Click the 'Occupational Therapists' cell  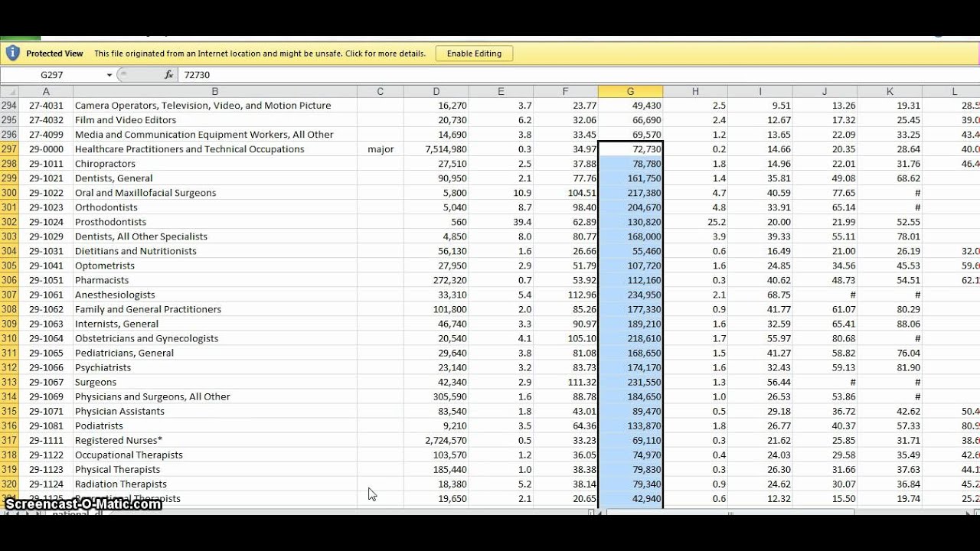point(215,455)
